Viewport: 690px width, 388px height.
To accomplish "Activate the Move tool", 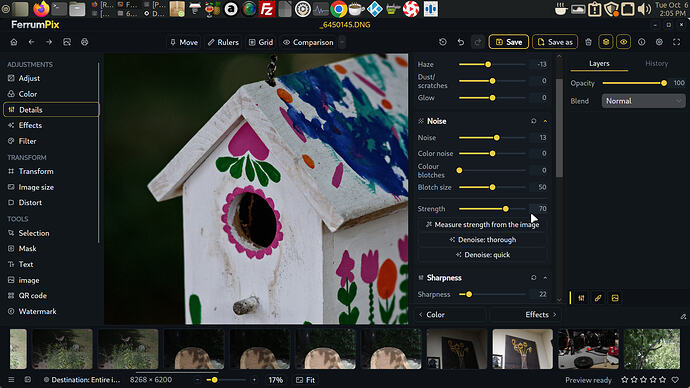I will 184,42.
